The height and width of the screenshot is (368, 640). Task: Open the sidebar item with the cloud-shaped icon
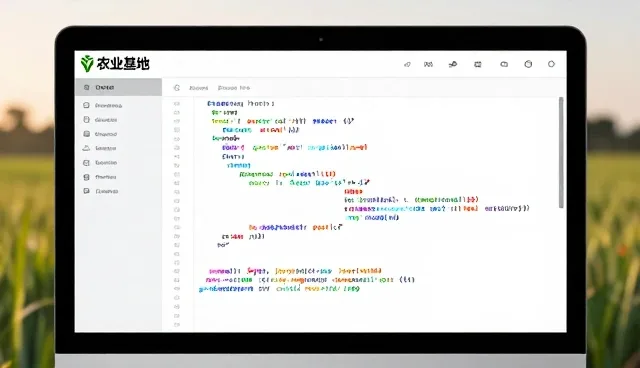point(118,148)
